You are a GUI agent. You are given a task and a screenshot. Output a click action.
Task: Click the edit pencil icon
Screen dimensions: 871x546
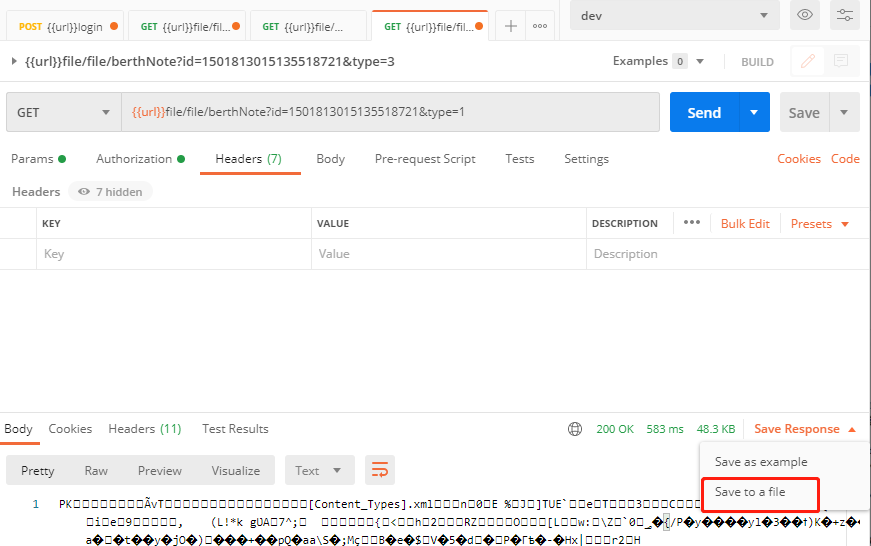pyautogui.click(x=808, y=61)
